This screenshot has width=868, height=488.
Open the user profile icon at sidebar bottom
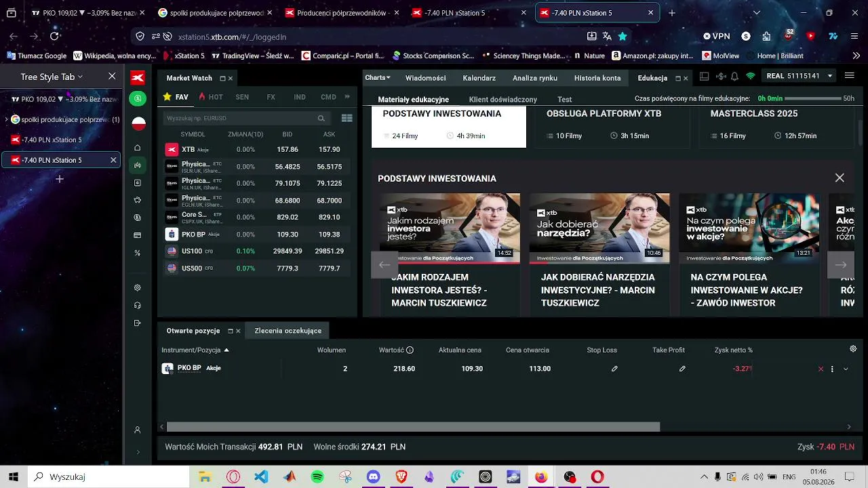coord(138,430)
